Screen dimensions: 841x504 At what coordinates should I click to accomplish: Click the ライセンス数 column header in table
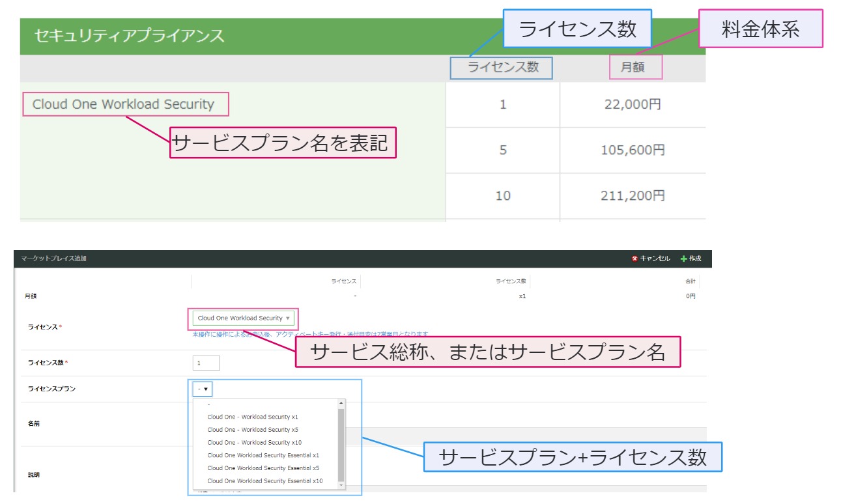tap(502, 67)
